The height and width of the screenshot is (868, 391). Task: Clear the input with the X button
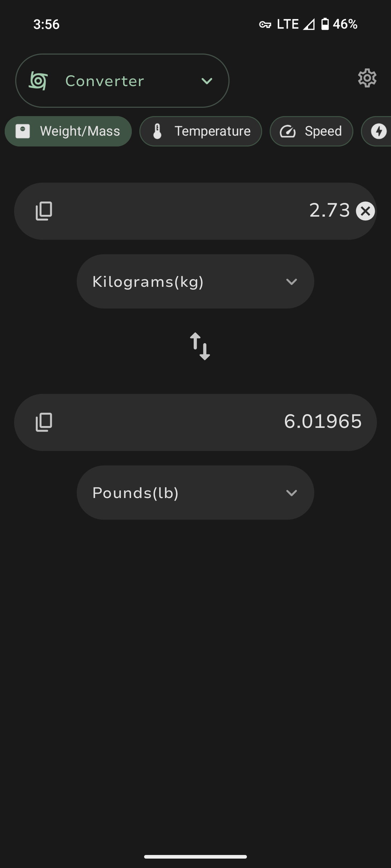pos(365,211)
